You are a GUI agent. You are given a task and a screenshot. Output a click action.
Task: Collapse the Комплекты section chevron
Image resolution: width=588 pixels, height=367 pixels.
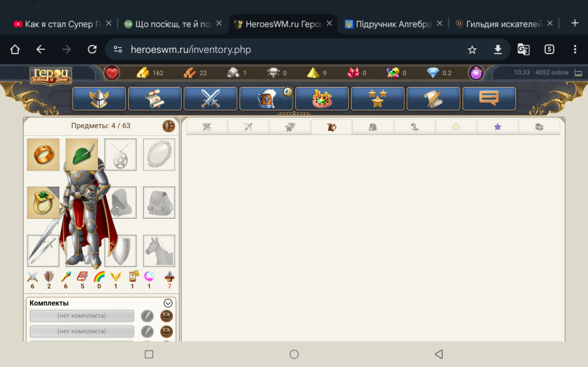pos(168,303)
